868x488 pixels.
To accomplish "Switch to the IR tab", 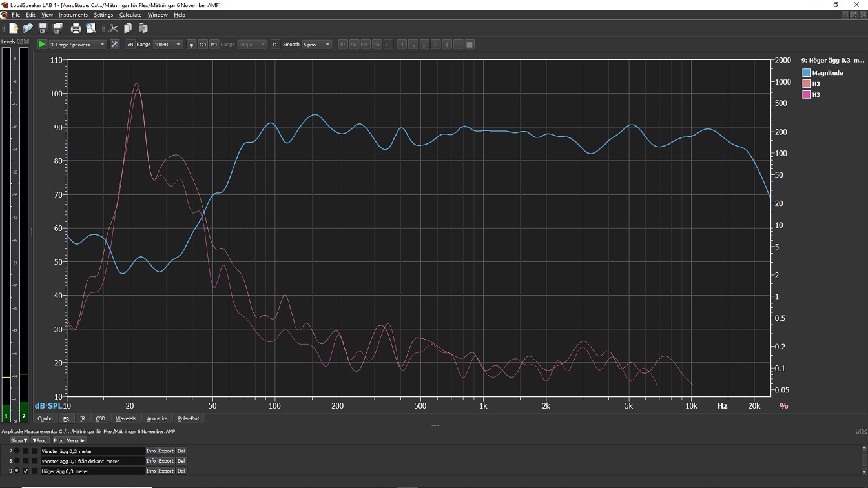I will pos(83,418).
